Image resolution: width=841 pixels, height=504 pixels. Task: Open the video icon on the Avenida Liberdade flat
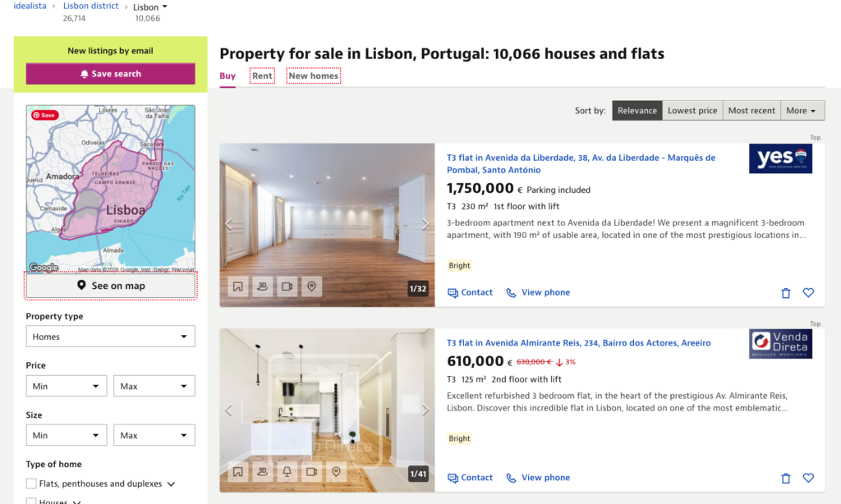(x=287, y=286)
